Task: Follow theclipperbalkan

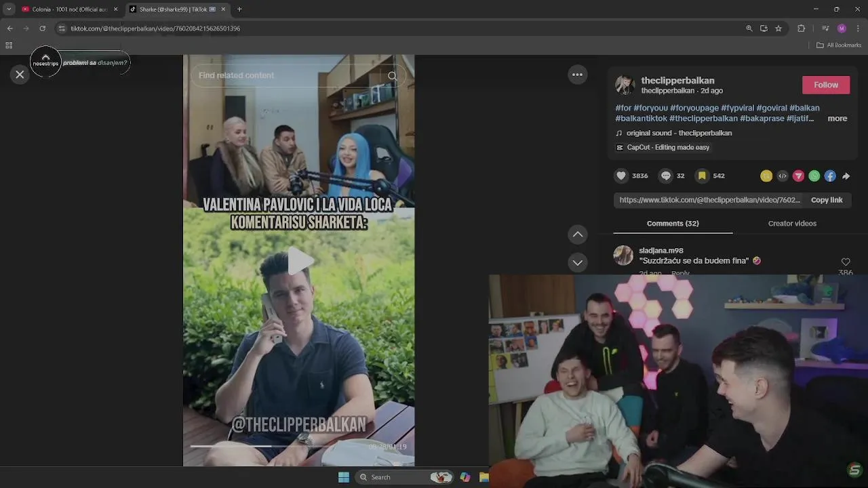Action: [825, 85]
